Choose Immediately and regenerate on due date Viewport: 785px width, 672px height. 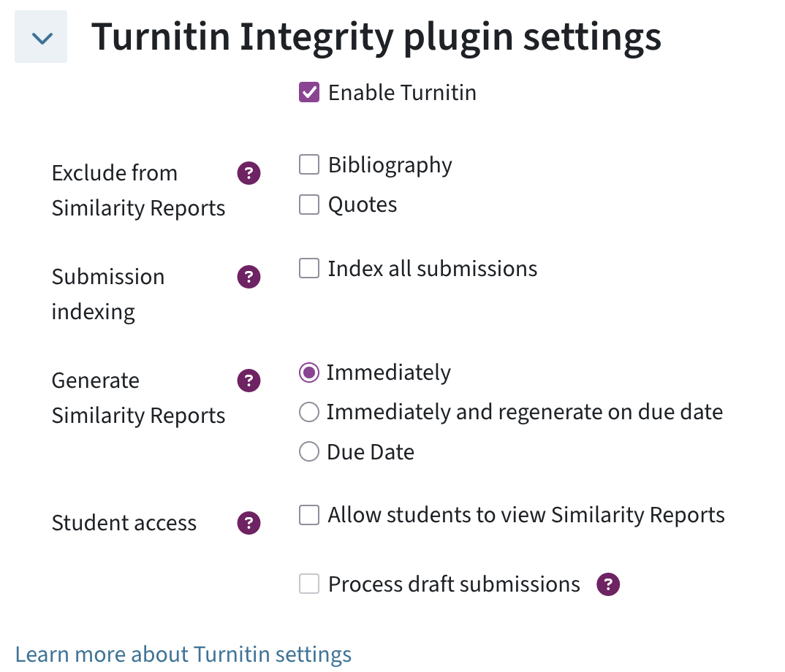(x=308, y=412)
